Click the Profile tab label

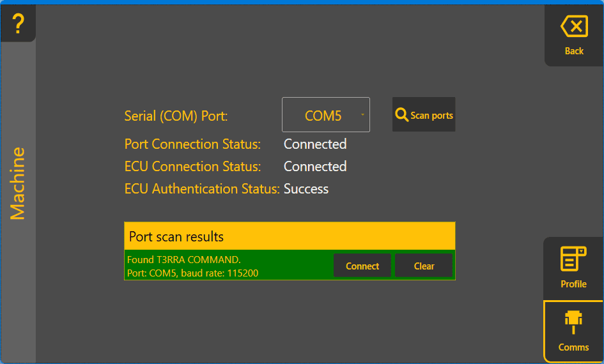tap(573, 284)
